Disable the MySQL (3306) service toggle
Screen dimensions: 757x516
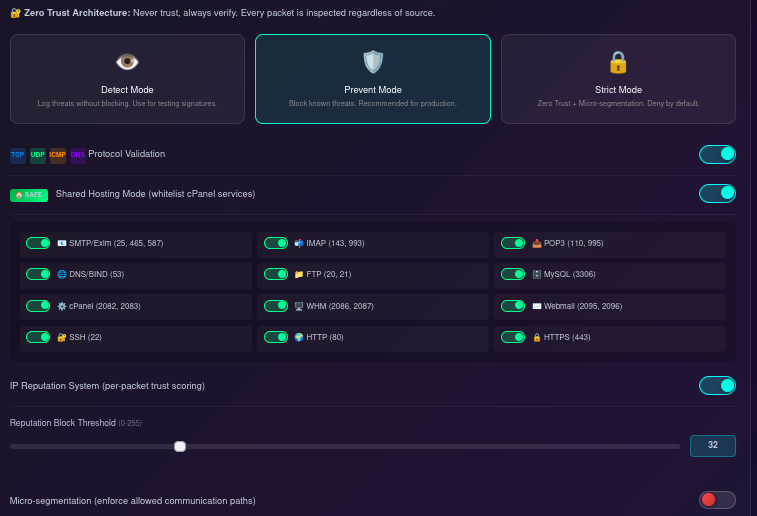click(x=513, y=274)
